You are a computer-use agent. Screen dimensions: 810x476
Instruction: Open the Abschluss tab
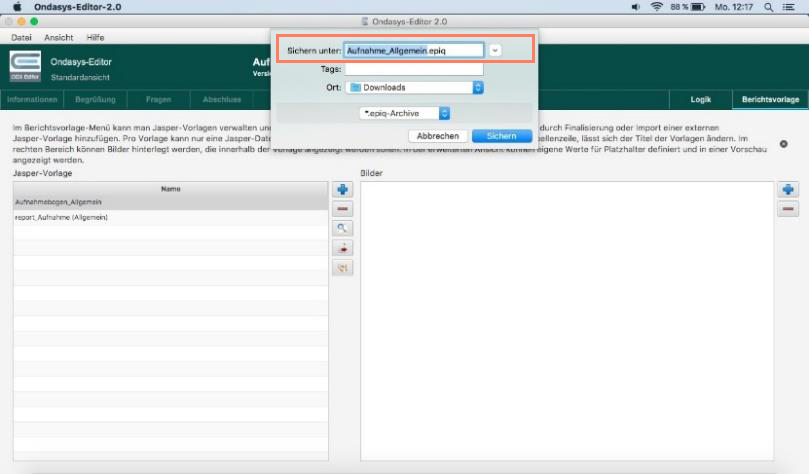click(222, 99)
